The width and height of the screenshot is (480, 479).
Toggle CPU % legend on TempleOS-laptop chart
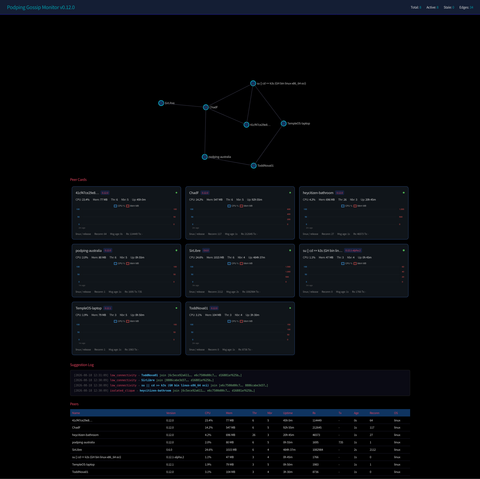(x=119, y=321)
